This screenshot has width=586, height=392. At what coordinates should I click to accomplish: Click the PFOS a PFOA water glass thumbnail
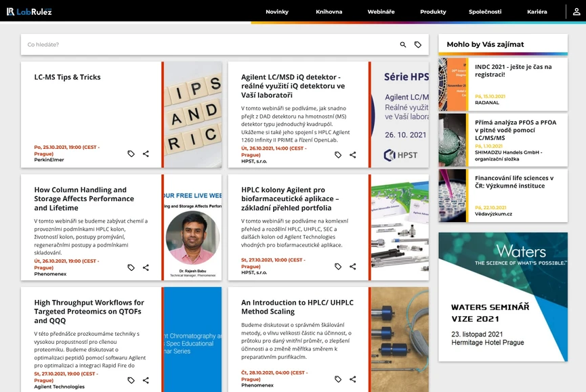453,140
